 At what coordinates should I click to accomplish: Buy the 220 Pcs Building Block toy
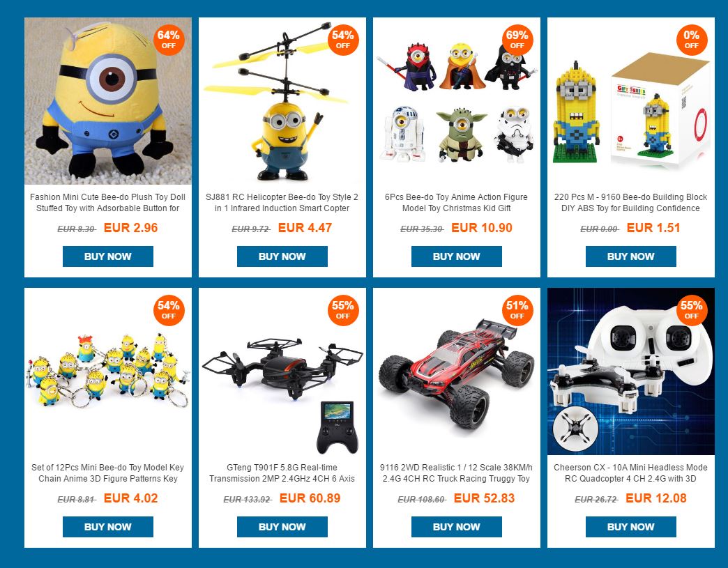[x=631, y=256]
